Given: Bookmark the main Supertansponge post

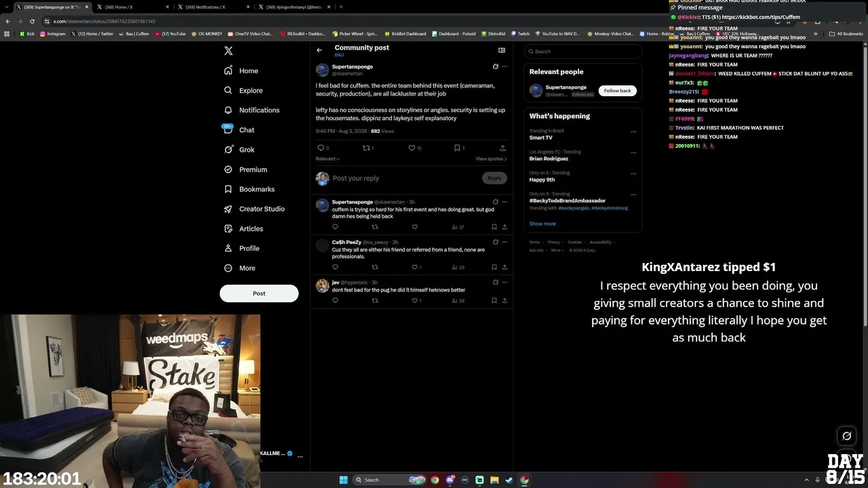Looking at the screenshot, I should [457, 148].
